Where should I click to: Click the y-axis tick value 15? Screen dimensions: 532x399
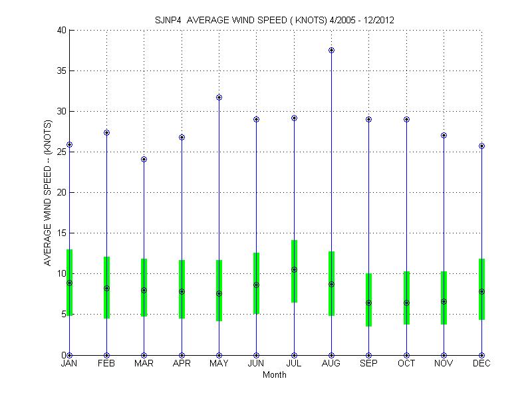coord(62,233)
